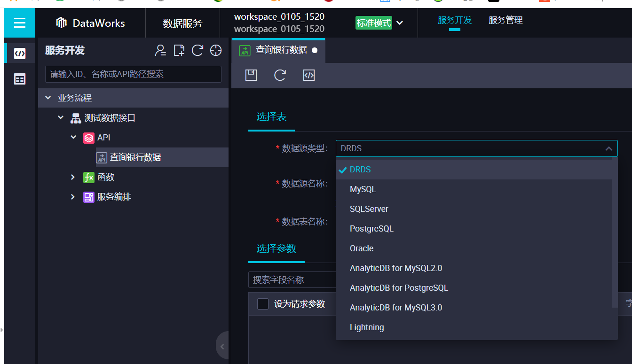Collapse the API folder node
The width and height of the screenshot is (632, 364).
pyautogui.click(x=73, y=137)
